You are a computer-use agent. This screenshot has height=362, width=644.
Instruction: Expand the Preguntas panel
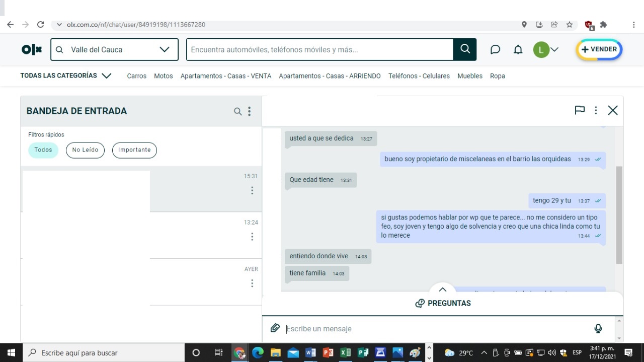pyautogui.click(x=443, y=303)
